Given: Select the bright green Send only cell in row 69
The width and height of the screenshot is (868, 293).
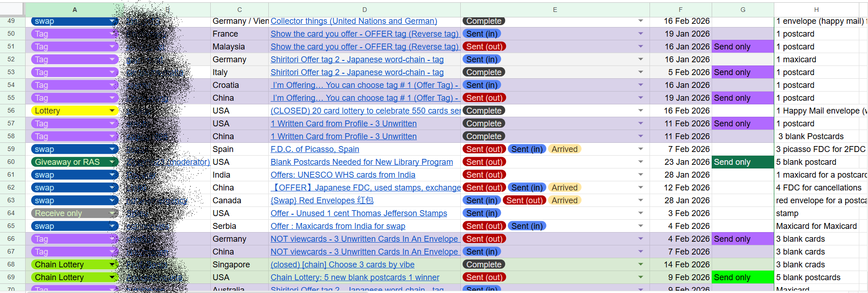Looking at the screenshot, I should coord(742,277).
